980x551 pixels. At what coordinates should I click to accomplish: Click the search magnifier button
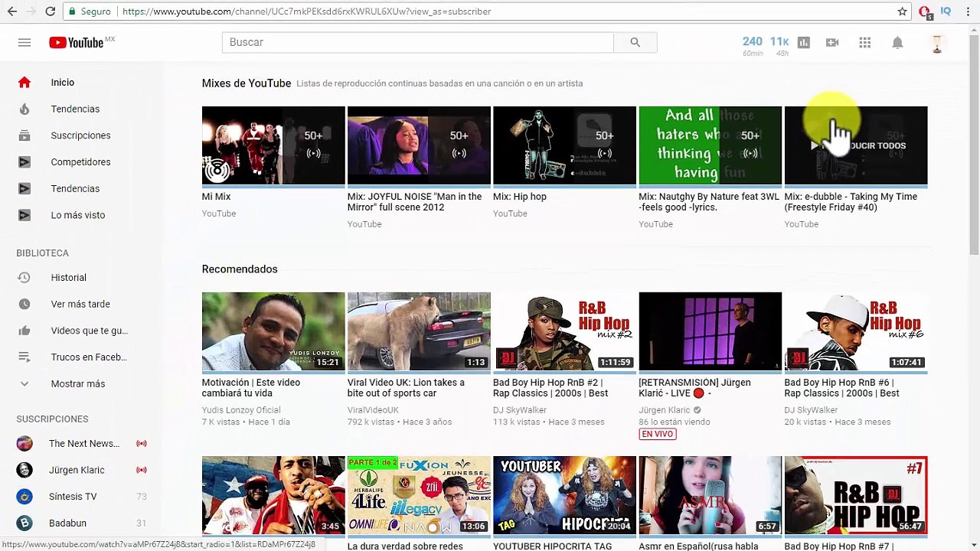[635, 43]
